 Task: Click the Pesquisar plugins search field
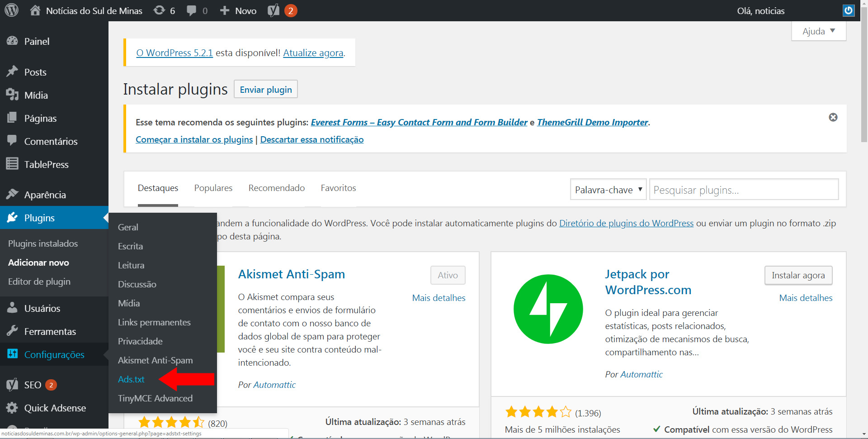[744, 190]
